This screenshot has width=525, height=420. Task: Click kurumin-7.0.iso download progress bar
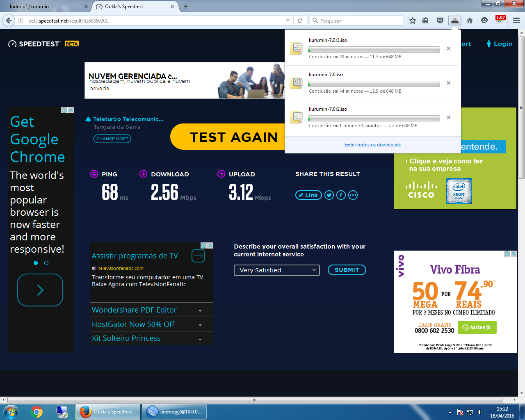pyautogui.click(x=374, y=84)
